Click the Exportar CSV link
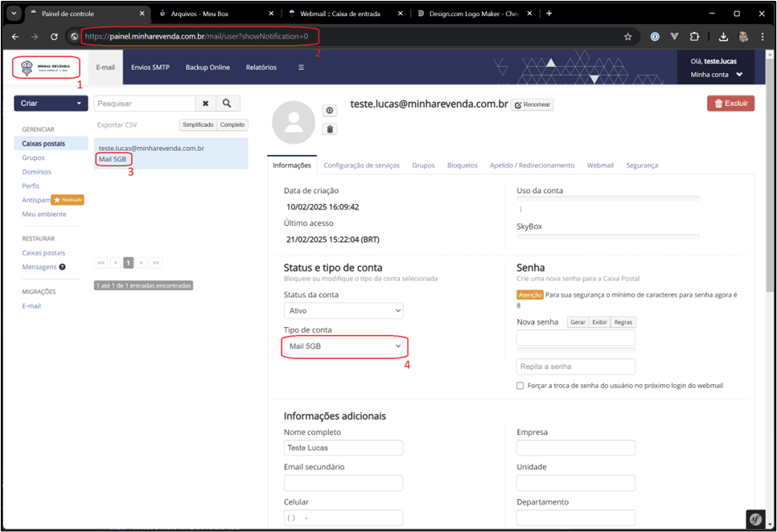The height and width of the screenshot is (532, 777). [117, 125]
